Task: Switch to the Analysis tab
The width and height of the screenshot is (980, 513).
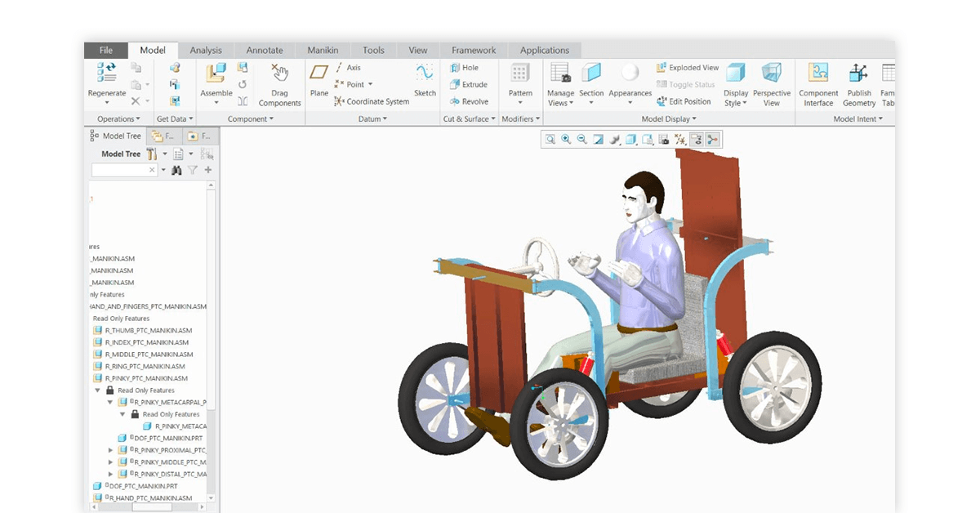Action: pyautogui.click(x=206, y=50)
